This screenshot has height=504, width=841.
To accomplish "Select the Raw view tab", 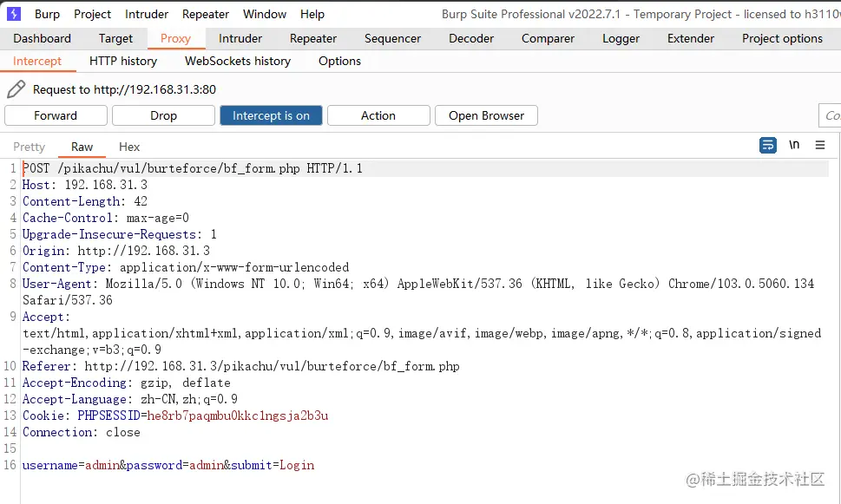I will coord(82,147).
